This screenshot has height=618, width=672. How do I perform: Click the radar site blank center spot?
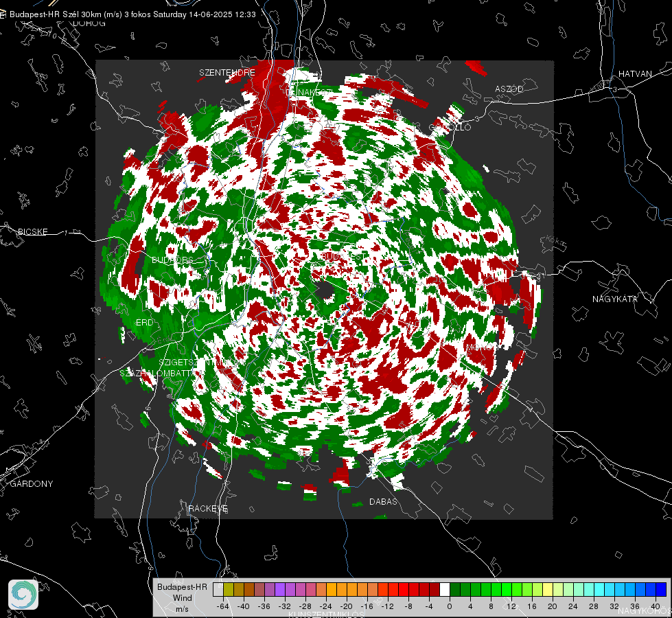[325, 290]
